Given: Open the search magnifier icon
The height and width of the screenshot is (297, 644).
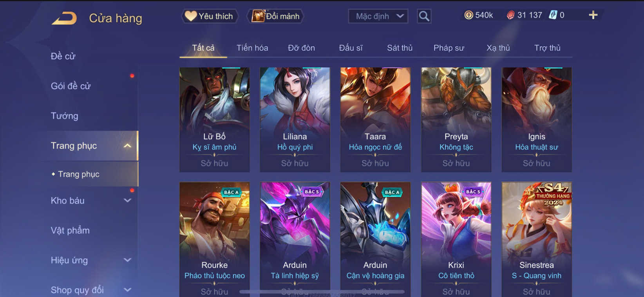Looking at the screenshot, I should tap(424, 16).
